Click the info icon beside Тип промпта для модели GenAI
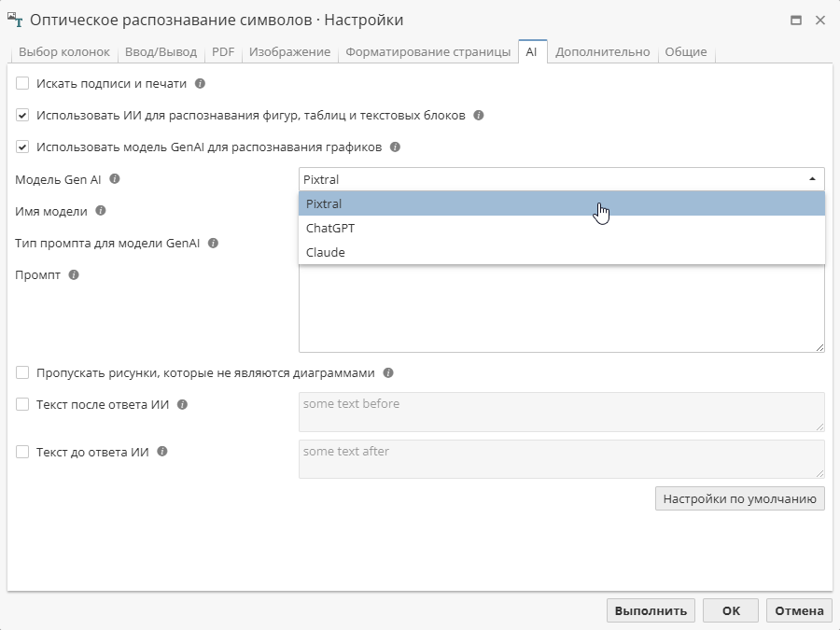Image resolution: width=840 pixels, height=630 pixels. (213, 242)
